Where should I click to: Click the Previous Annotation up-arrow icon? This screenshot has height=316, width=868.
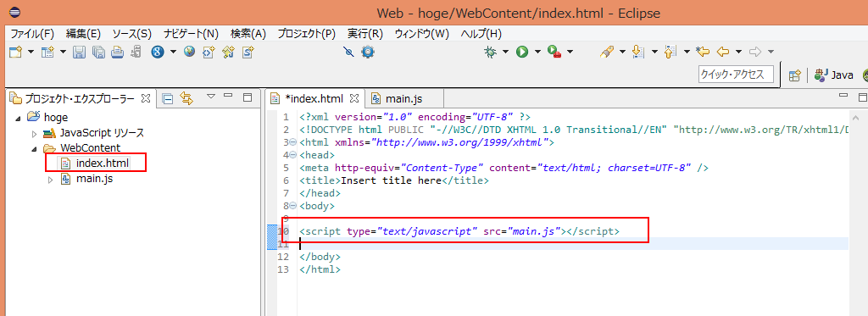[671, 52]
